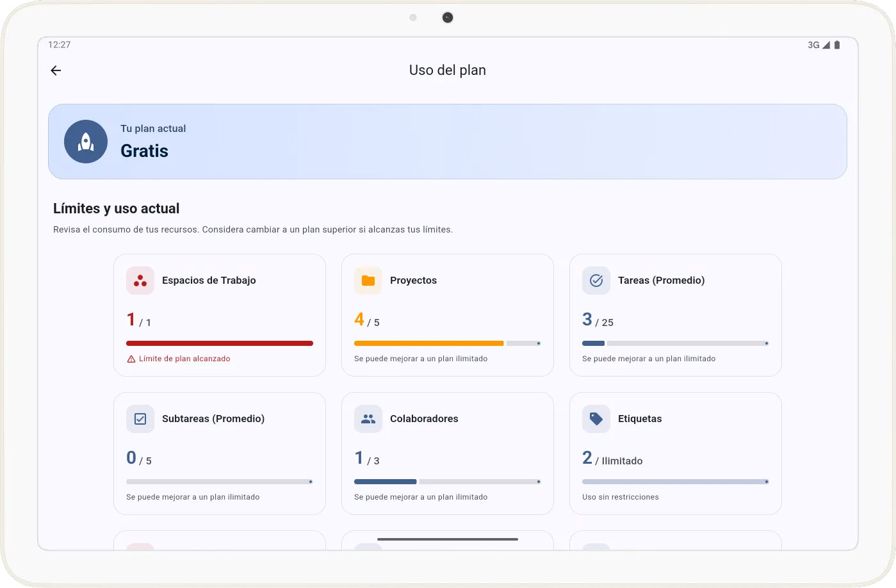Screen dimensions: 896x588
Task: Click the 'Uso del plan' page title
Action: tap(448, 70)
